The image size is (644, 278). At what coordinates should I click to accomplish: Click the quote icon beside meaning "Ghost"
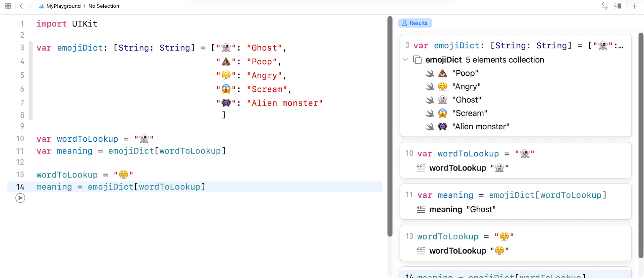click(x=421, y=209)
